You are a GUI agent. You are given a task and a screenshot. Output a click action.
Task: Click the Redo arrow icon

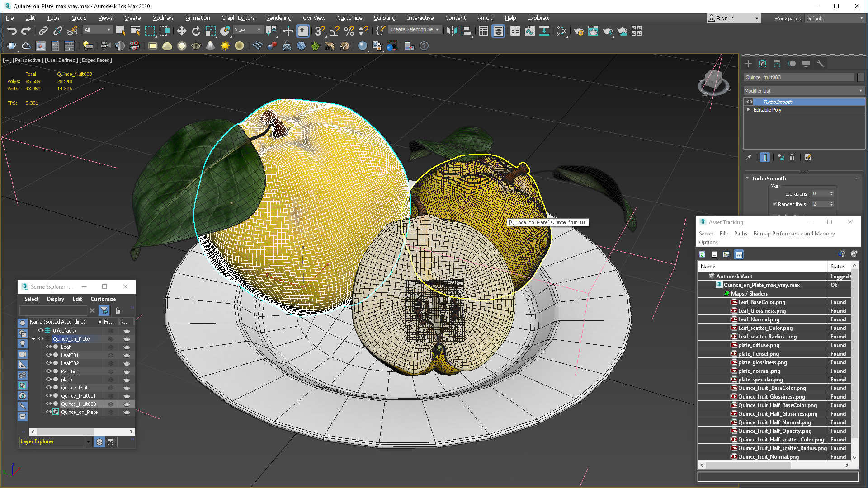(x=26, y=31)
